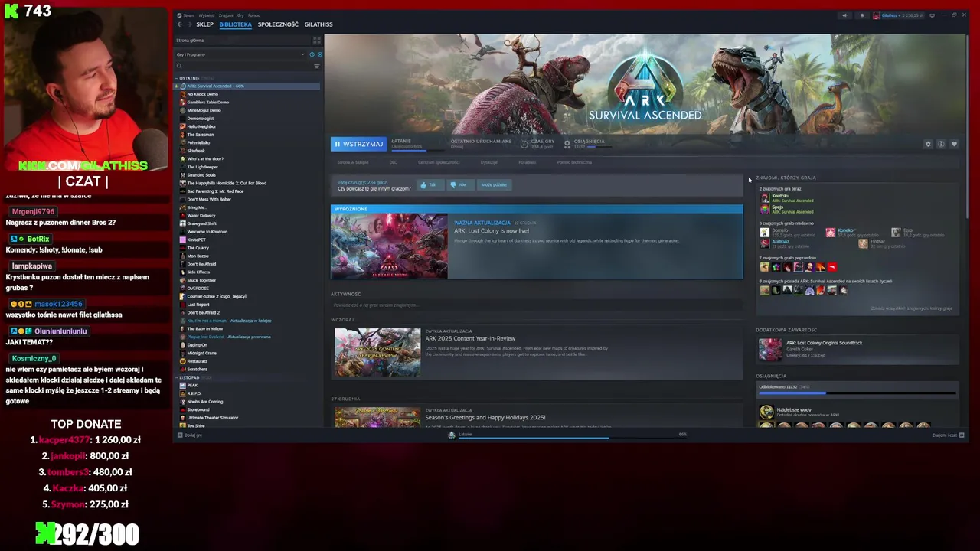Select The Salesman in the library
Screen dimensions: 980x551
[x=201, y=135]
